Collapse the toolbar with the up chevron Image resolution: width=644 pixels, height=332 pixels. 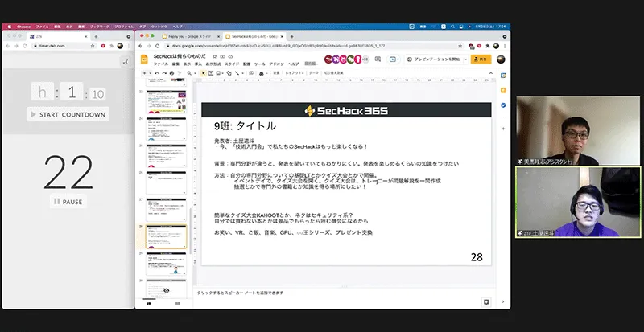pos(491,73)
